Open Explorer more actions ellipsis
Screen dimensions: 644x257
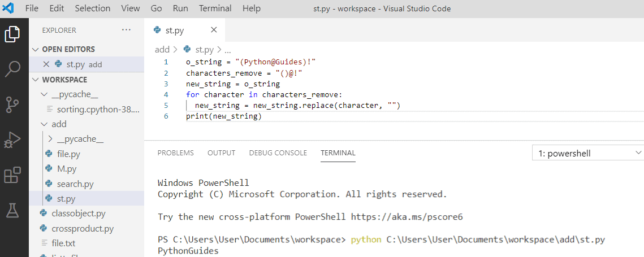pyautogui.click(x=127, y=30)
